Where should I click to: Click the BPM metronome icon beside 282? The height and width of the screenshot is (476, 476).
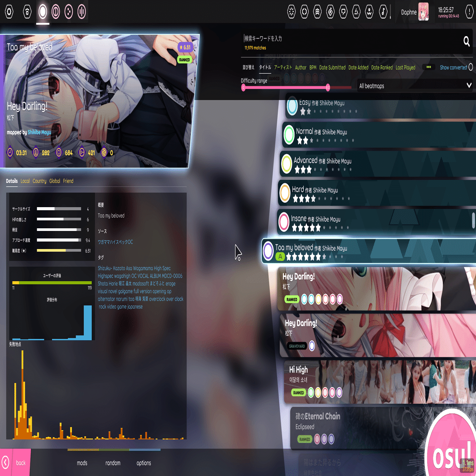click(x=36, y=152)
